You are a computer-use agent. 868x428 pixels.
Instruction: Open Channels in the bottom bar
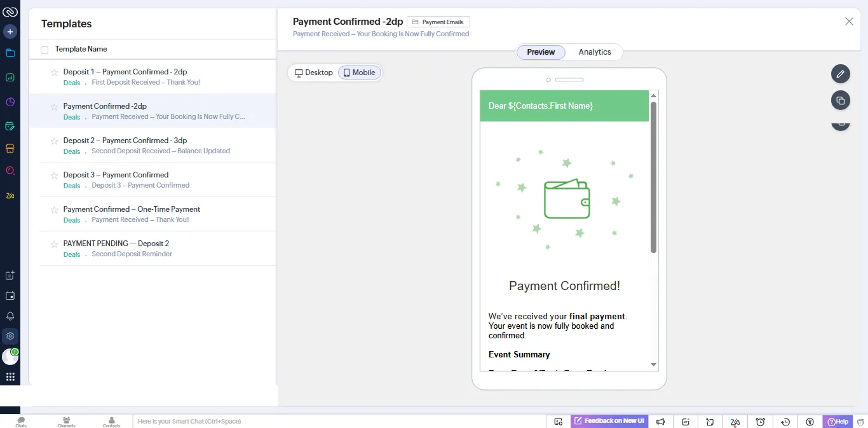(x=66, y=422)
